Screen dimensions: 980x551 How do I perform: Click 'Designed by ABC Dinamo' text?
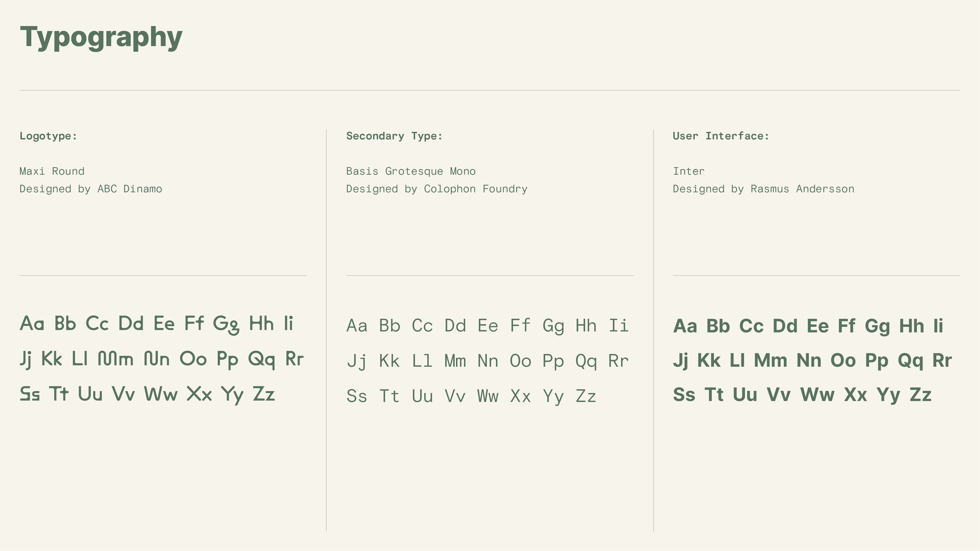[x=91, y=189]
